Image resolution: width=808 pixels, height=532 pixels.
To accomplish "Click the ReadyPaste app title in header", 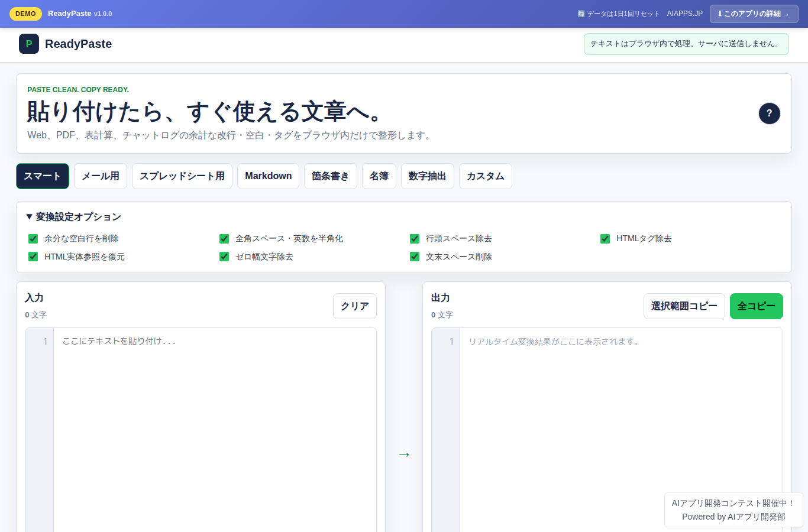I will (78, 44).
